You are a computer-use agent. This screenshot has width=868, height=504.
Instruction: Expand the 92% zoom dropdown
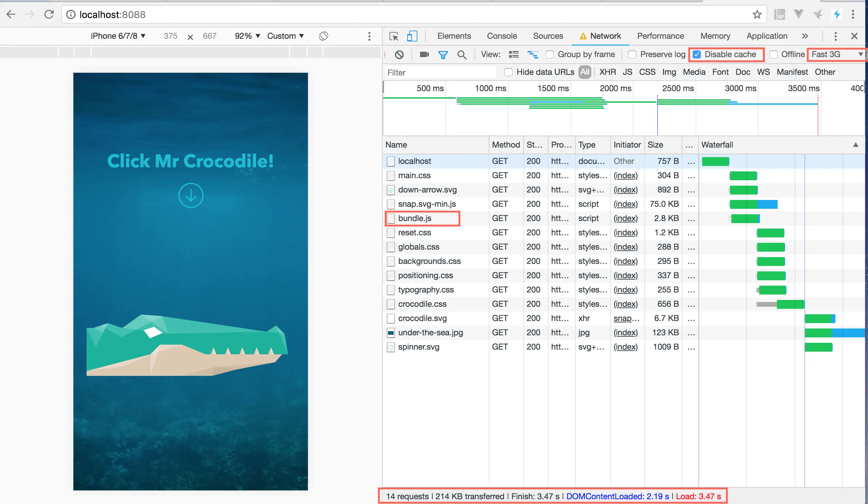point(247,36)
